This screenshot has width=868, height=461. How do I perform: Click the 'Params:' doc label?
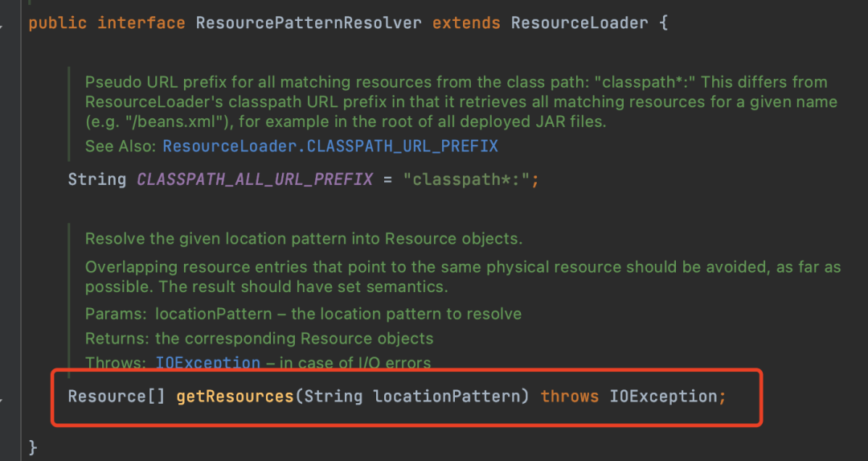(116, 314)
